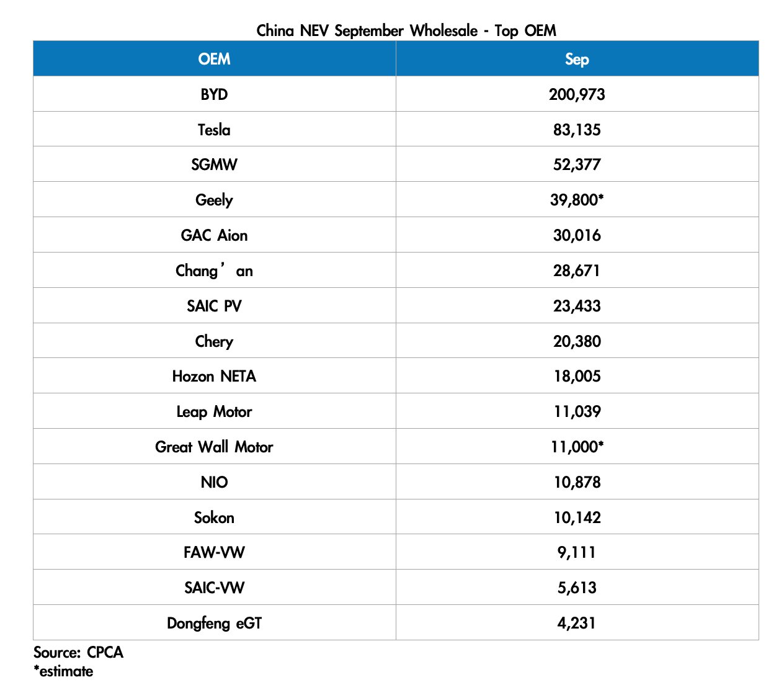Select the Tesla row label

(214, 130)
